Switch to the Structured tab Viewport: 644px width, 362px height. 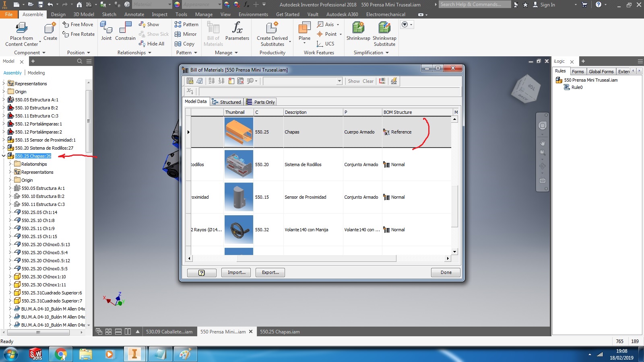227,102
